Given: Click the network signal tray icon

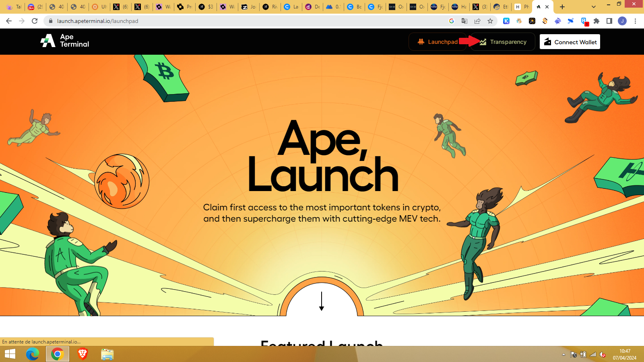Looking at the screenshot, I should point(593,354).
